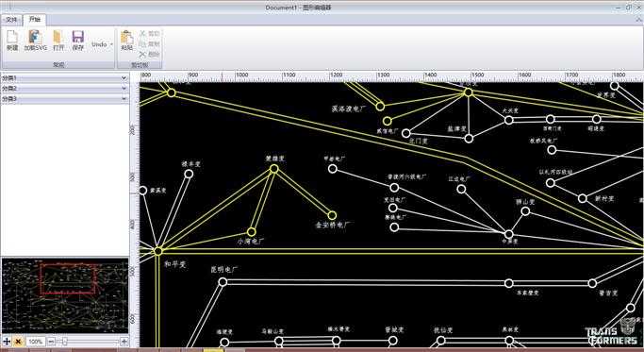
Task: Select the 楚雄变 yellow node circle
Action: (x=274, y=169)
